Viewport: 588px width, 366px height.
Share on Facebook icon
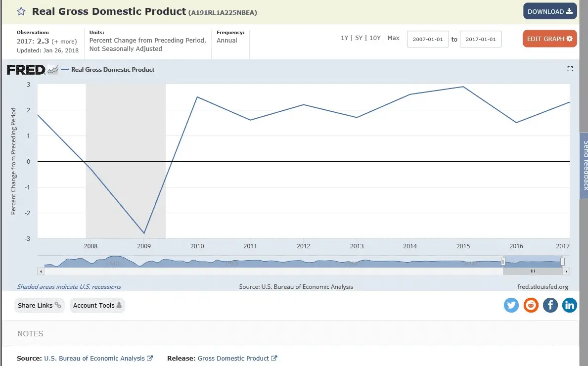(x=550, y=305)
